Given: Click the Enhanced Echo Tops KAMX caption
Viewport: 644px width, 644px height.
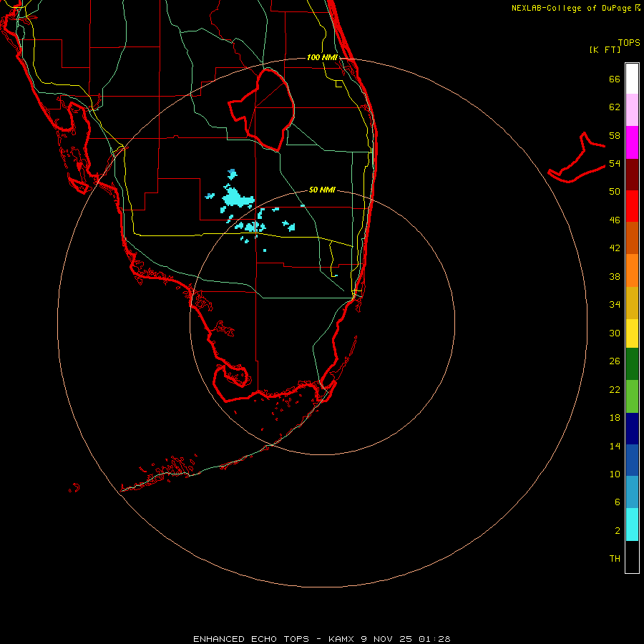Looking at the screenshot, I should 322,639.
